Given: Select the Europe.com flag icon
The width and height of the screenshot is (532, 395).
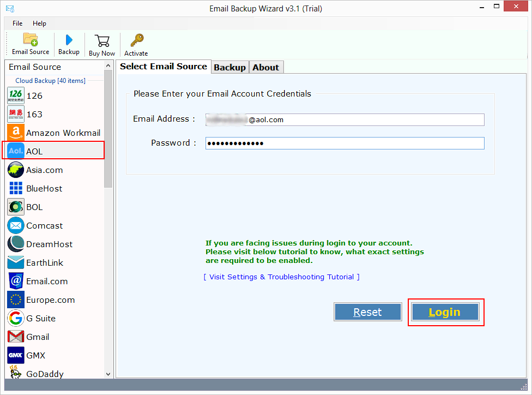Looking at the screenshot, I should point(16,300).
